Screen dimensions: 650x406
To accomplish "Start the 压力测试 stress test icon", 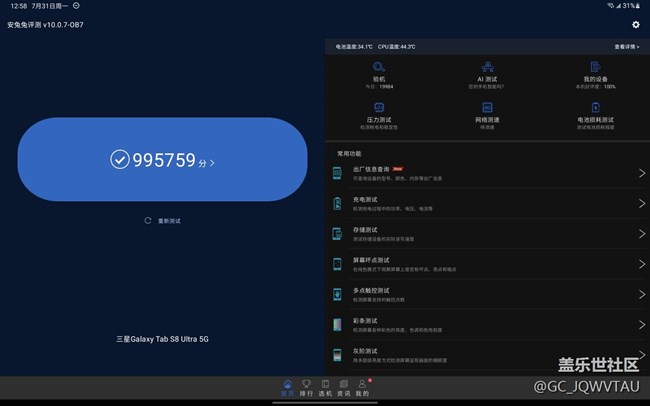I will pos(379,108).
